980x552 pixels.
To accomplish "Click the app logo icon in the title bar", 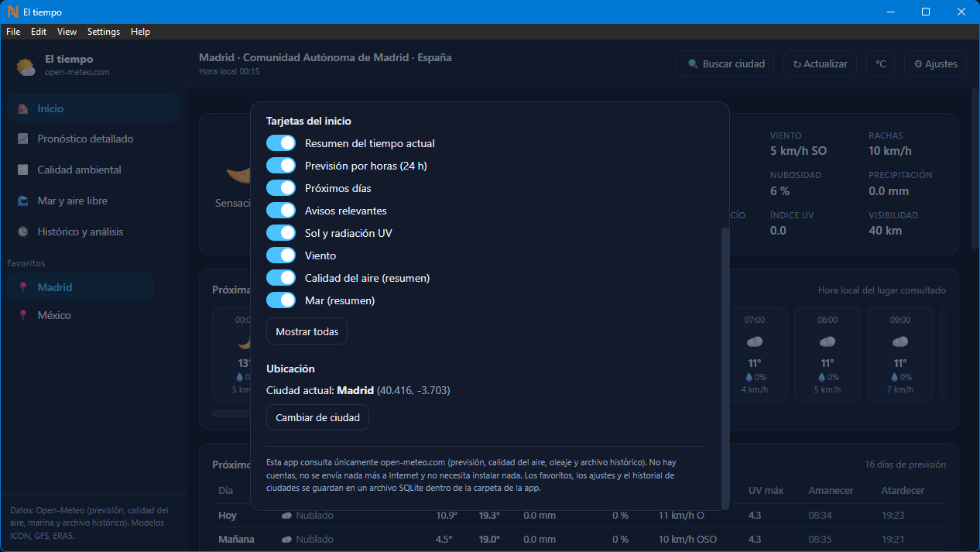I will pyautogui.click(x=12, y=12).
